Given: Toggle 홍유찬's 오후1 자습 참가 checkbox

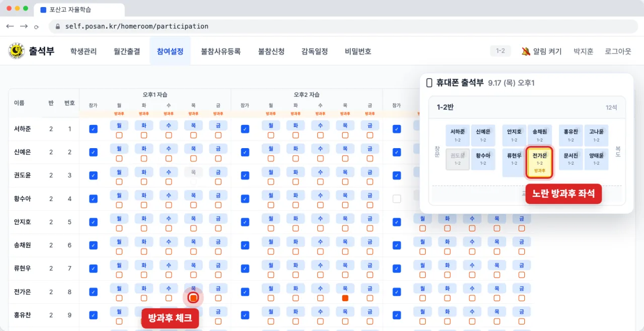Looking at the screenshot, I should coord(93,315).
